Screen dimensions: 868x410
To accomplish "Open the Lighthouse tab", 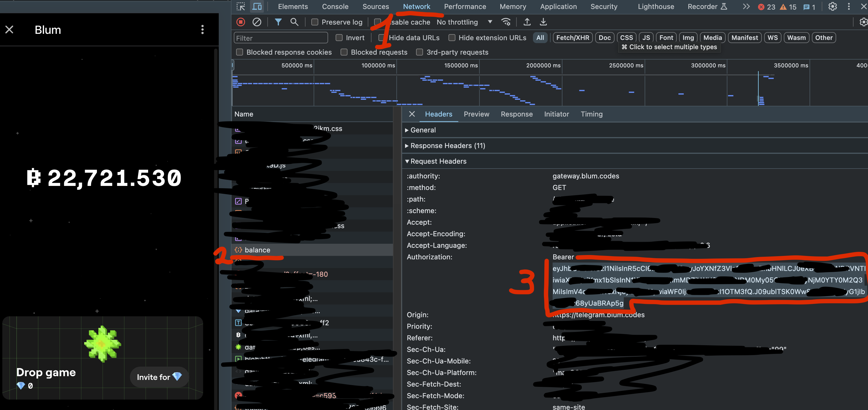I will [656, 6].
